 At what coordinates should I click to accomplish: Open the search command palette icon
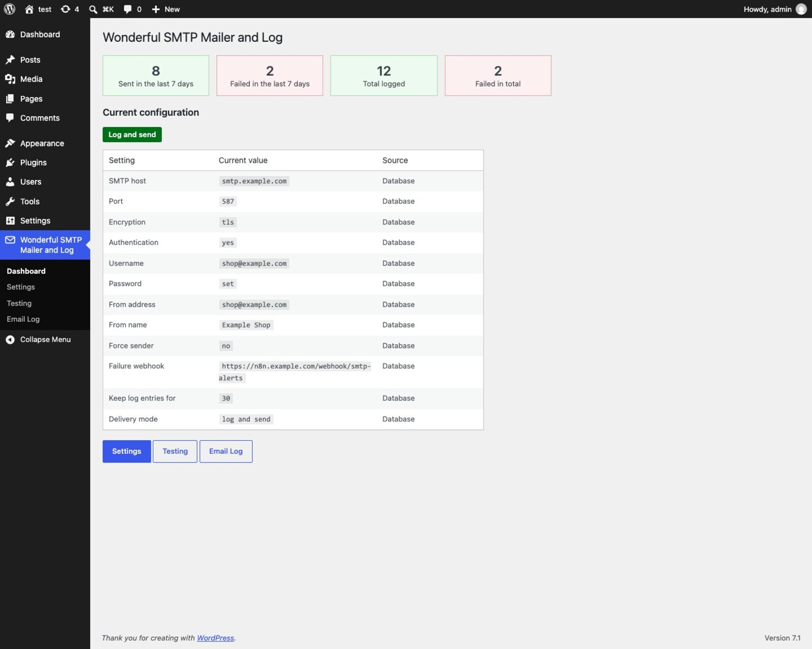[x=93, y=9]
